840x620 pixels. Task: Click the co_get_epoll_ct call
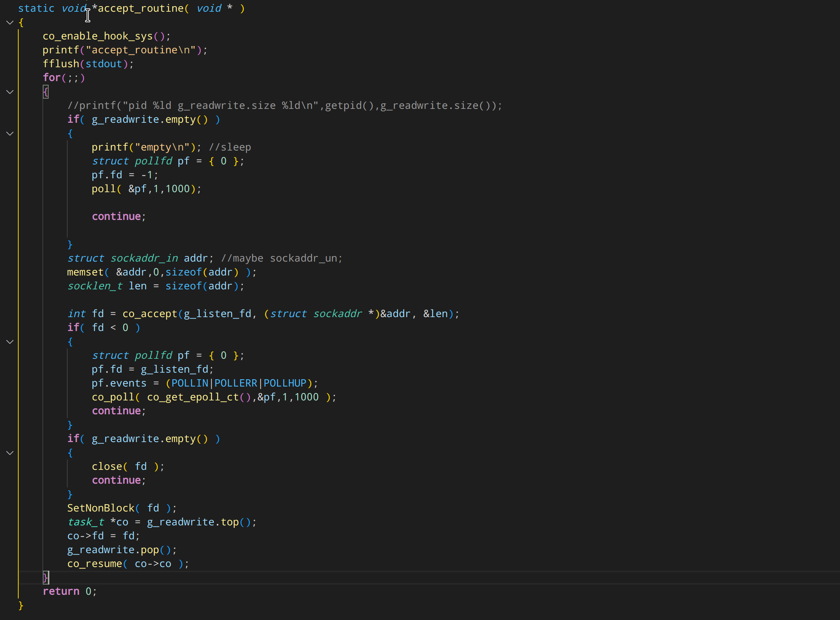pyautogui.click(x=193, y=397)
